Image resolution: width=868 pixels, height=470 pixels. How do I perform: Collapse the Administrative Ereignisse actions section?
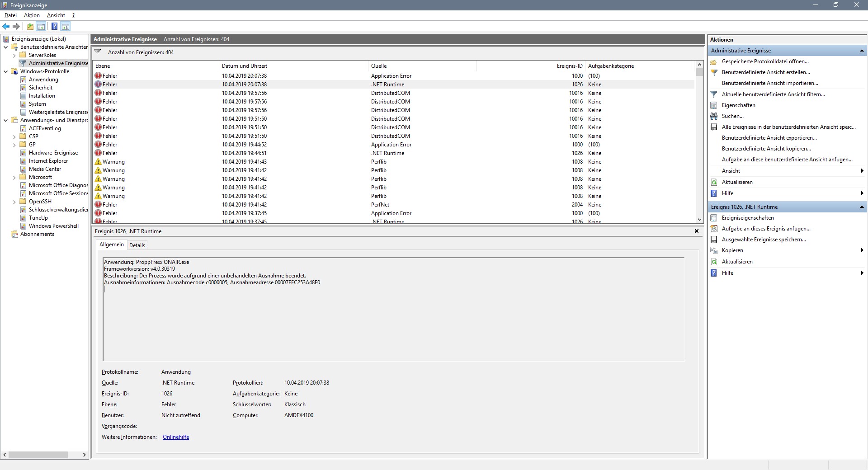coord(862,51)
